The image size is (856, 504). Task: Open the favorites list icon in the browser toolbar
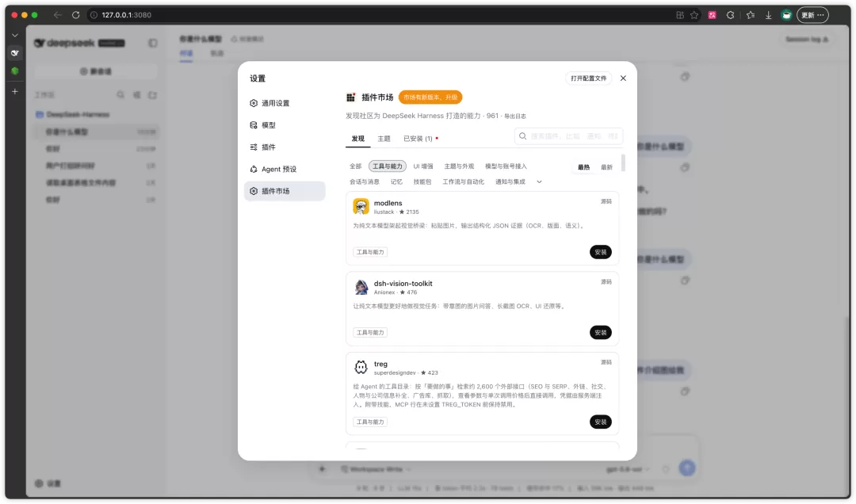tap(751, 15)
